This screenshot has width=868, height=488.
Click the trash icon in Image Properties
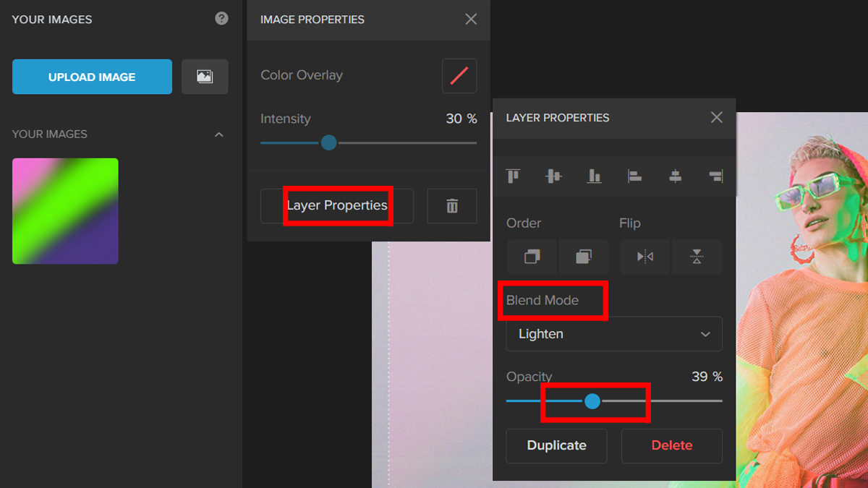(452, 207)
